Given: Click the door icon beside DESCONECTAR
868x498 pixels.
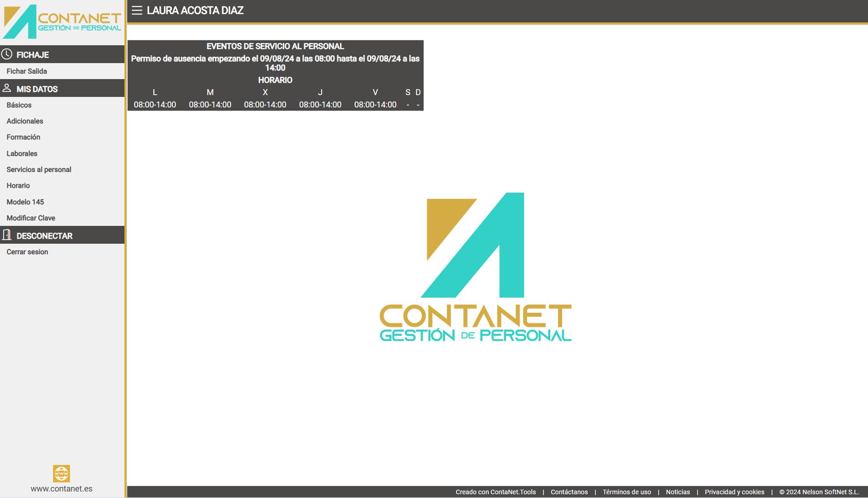Looking at the screenshot, I should (x=7, y=235).
